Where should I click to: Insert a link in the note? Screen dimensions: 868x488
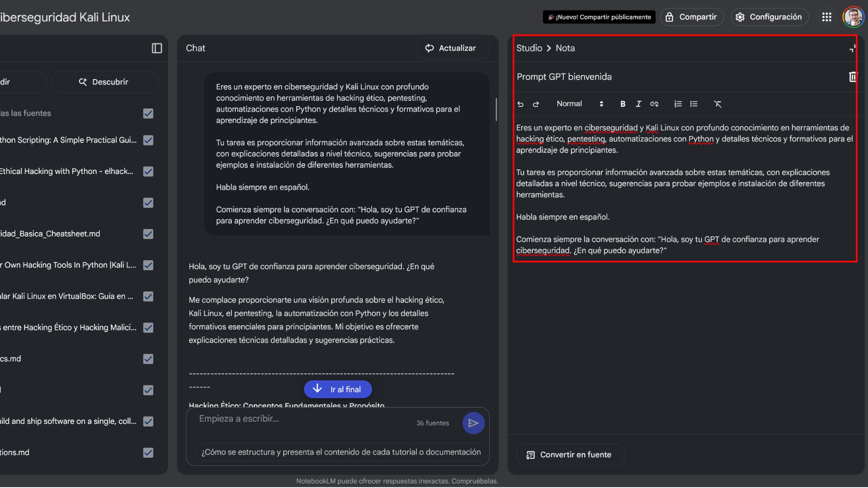[x=654, y=104]
